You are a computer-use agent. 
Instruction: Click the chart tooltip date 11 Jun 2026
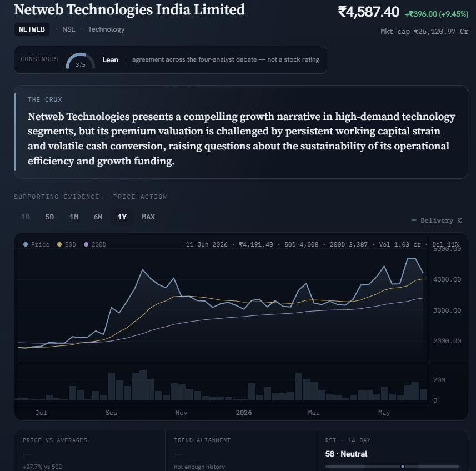tap(207, 244)
